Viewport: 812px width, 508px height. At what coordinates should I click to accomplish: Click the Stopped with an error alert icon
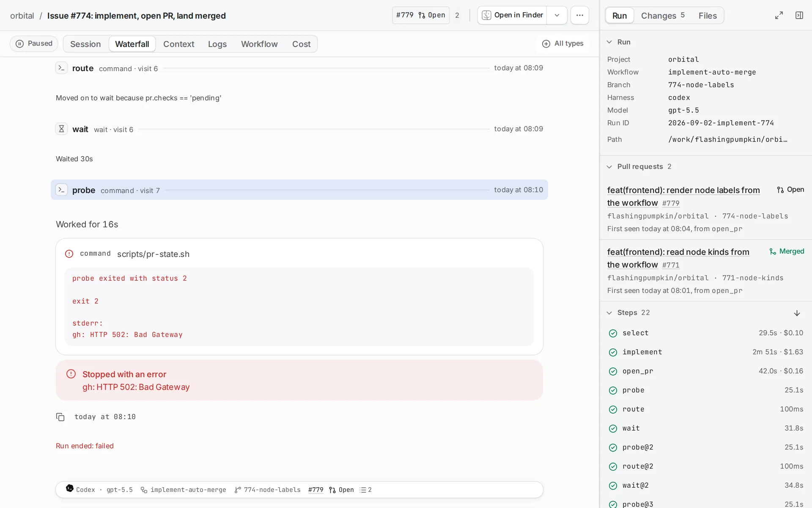point(71,374)
